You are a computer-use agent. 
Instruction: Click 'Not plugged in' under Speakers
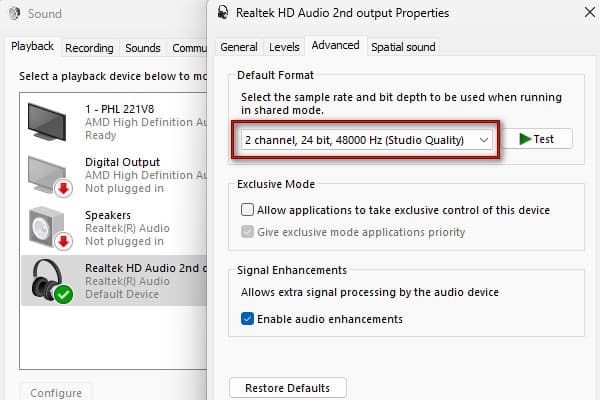[x=124, y=241]
